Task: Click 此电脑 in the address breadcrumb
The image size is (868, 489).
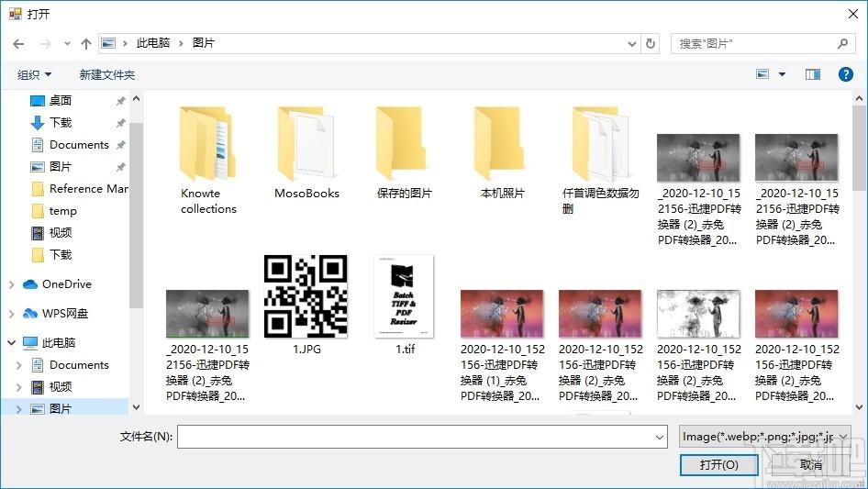Action: click(153, 43)
